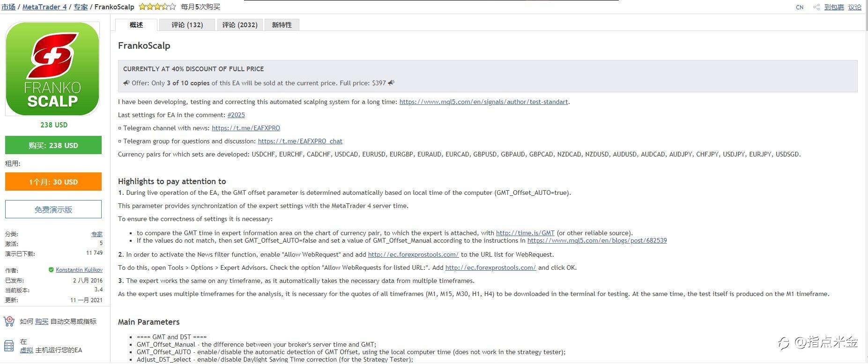Image resolution: width=868 pixels, height=364 pixels.
Task: Open author Konstantin Kulikov profile link
Action: [x=79, y=270]
